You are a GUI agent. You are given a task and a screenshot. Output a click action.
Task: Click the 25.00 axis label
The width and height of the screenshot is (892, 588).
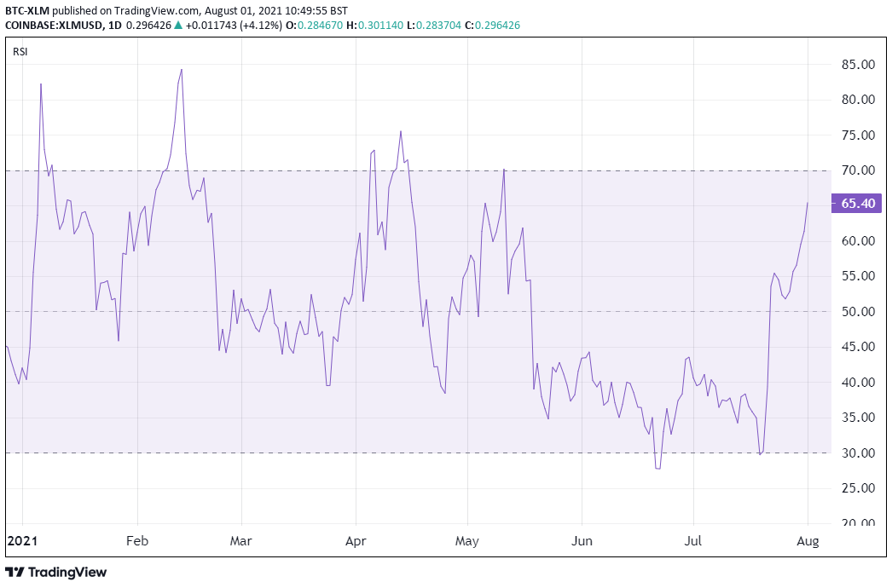pos(858,488)
